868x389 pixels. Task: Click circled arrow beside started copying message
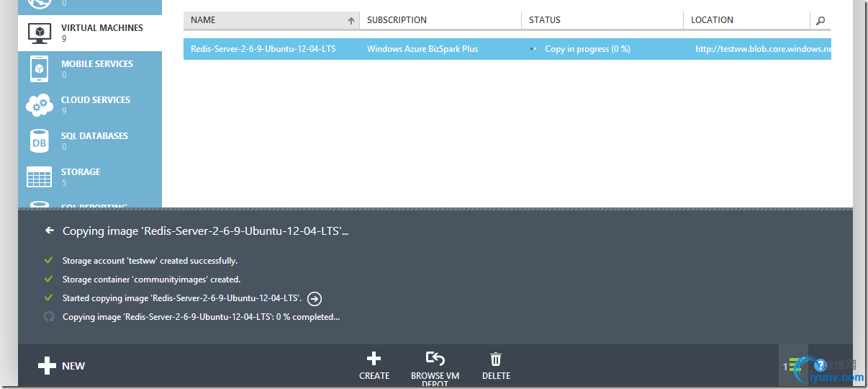314,298
